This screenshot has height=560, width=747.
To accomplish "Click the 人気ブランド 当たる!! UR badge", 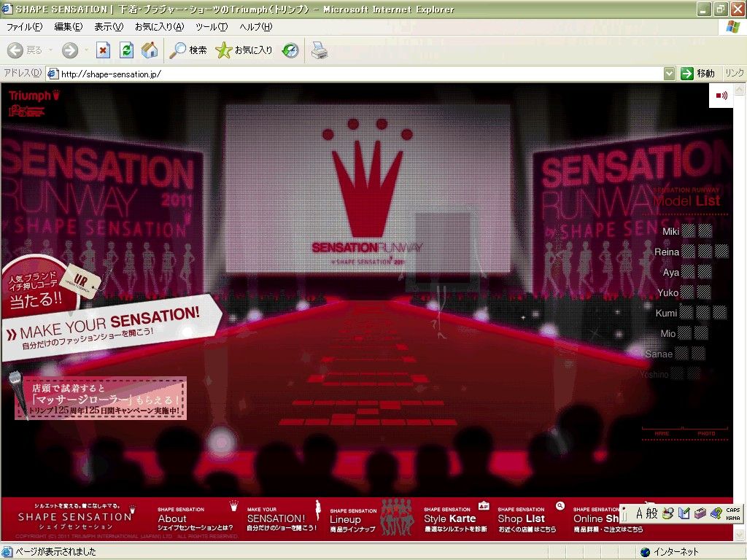I will click(41, 287).
